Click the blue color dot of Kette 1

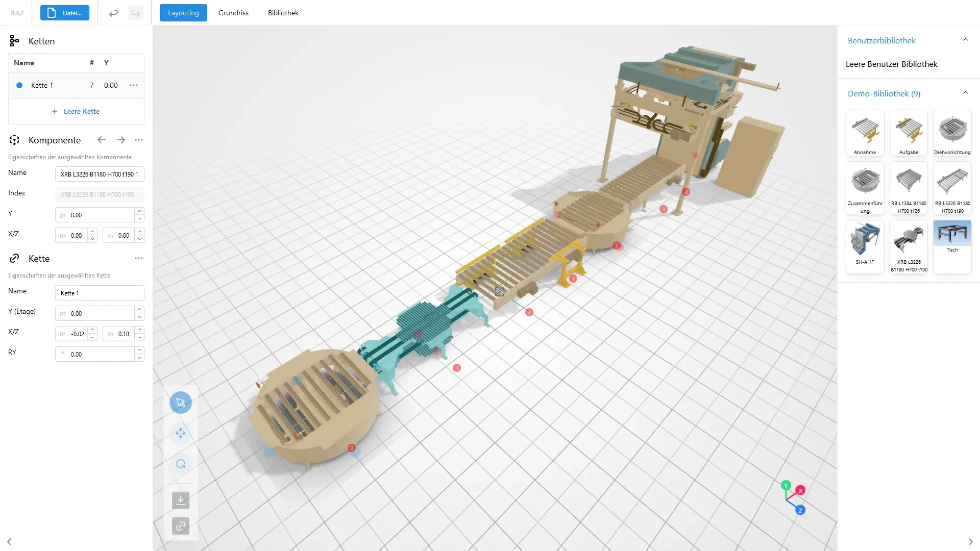pos(19,85)
